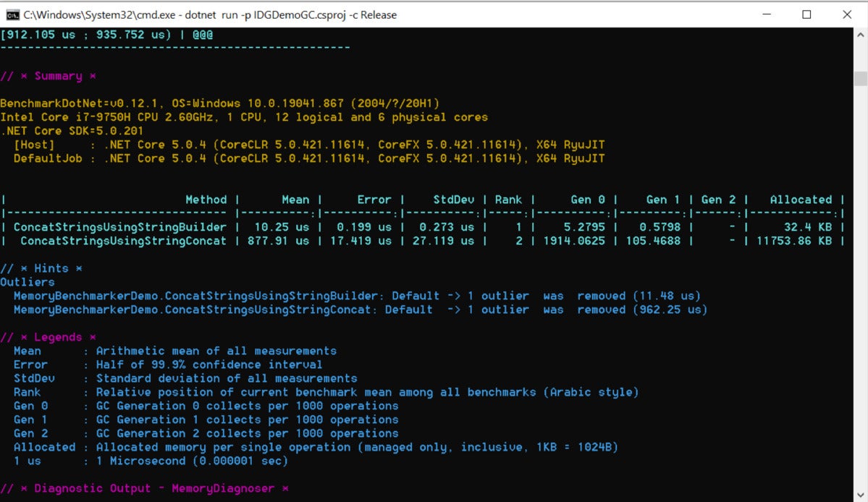868x502 pixels.
Task: Click 'Standard deviation of all measurements' legend text
Action: click(x=227, y=379)
